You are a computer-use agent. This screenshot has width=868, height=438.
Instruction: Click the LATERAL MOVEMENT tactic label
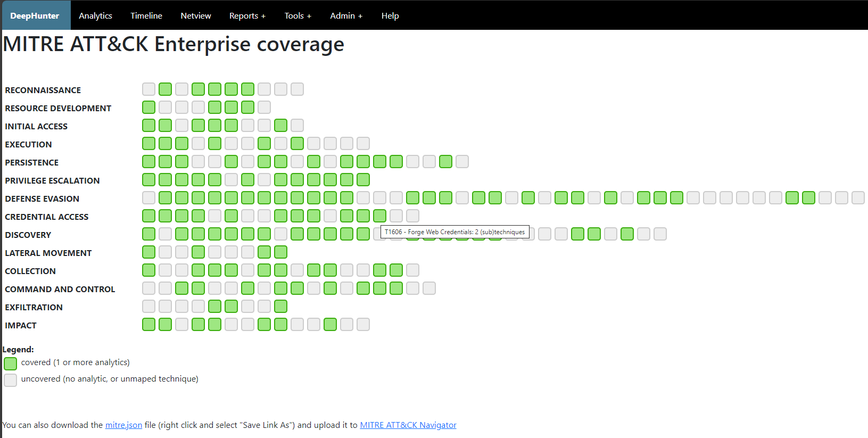tap(48, 253)
